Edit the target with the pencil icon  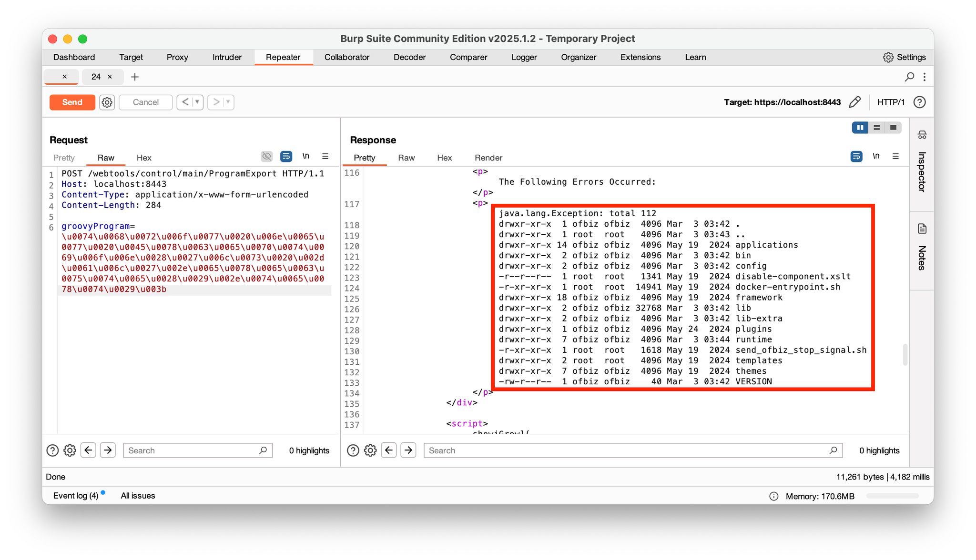[854, 102]
